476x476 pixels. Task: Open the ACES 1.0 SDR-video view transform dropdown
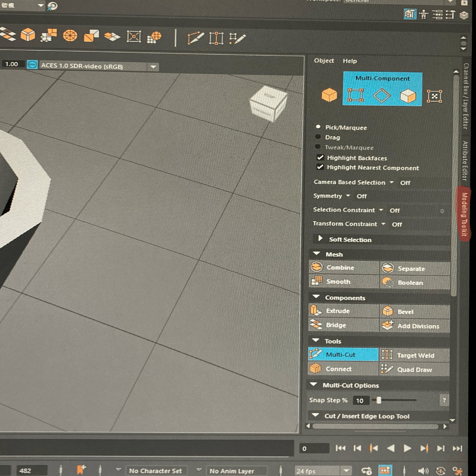[153, 67]
